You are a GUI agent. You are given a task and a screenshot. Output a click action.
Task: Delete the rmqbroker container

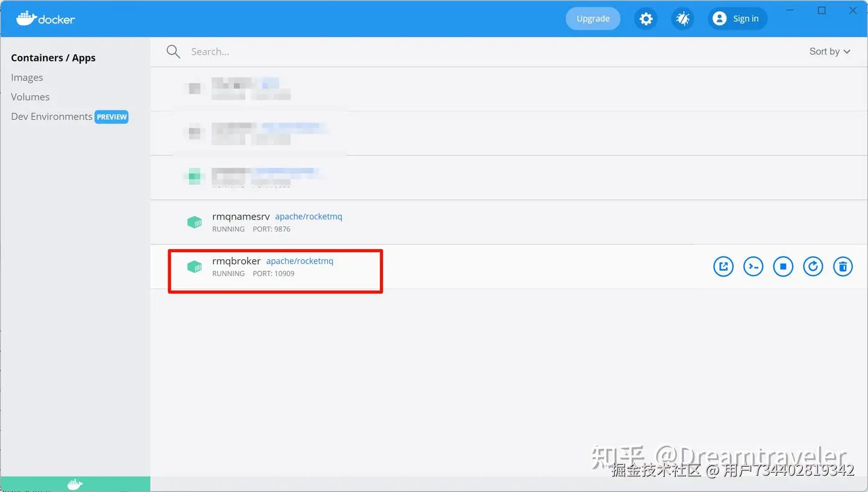843,266
